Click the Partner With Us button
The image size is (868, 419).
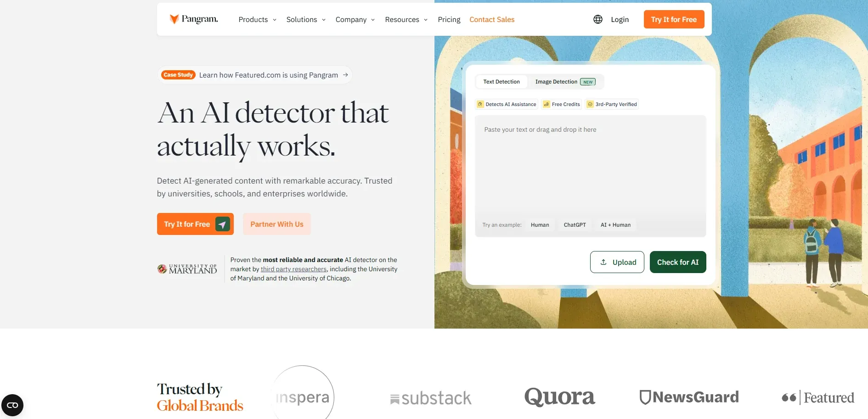pyautogui.click(x=277, y=224)
